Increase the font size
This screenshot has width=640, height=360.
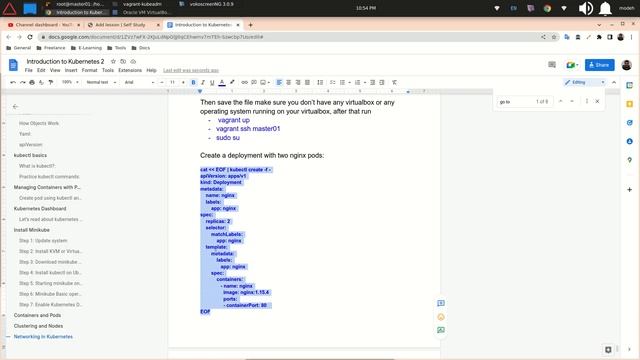(x=183, y=82)
